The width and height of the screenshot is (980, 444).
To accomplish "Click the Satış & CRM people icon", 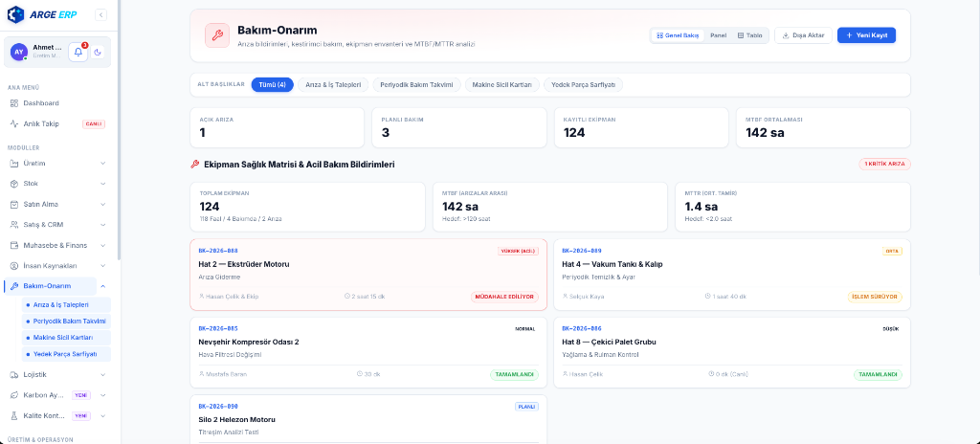I will click(x=14, y=225).
